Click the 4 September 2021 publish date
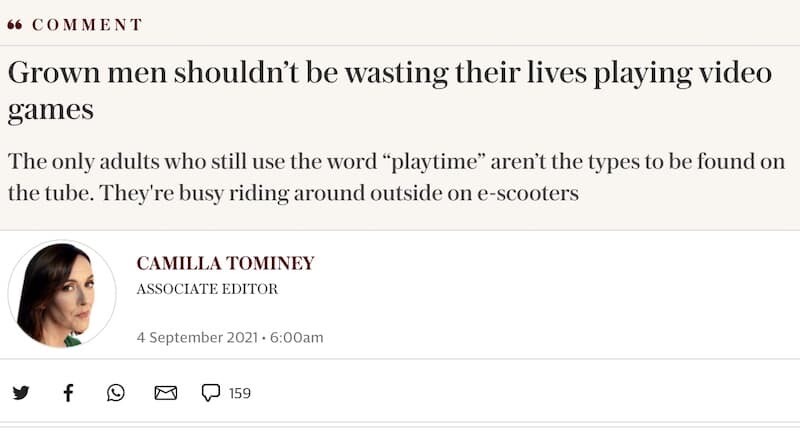Screen dimensions: 800x436 [197, 338]
